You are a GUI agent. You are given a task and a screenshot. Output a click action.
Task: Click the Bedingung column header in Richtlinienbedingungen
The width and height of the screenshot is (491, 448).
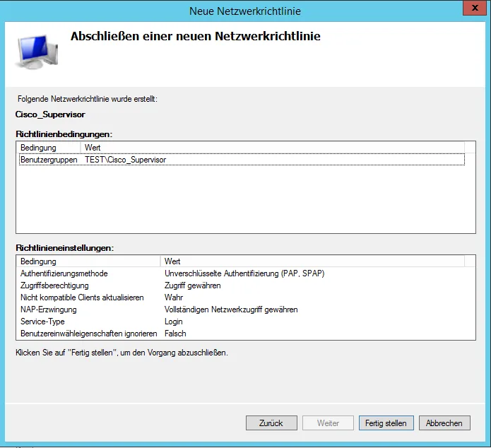pos(49,148)
